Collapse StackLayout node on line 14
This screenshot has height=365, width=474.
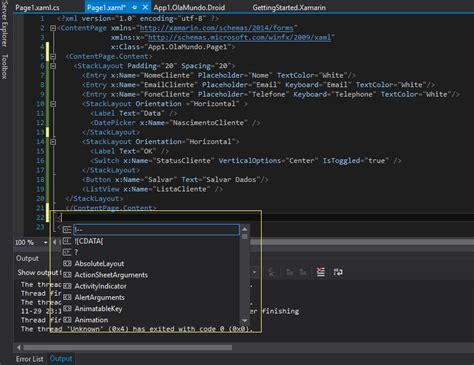click(53, 142)
